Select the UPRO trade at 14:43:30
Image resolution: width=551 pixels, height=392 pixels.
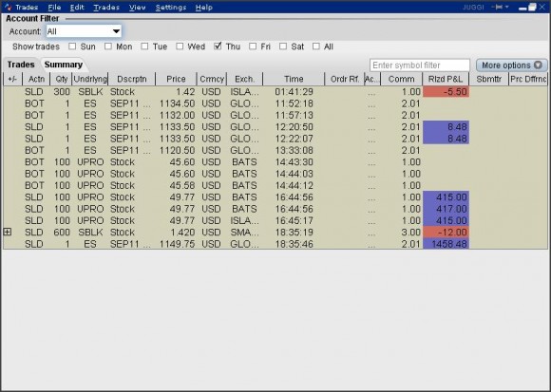pyautogui.click(x=275, y=162)
